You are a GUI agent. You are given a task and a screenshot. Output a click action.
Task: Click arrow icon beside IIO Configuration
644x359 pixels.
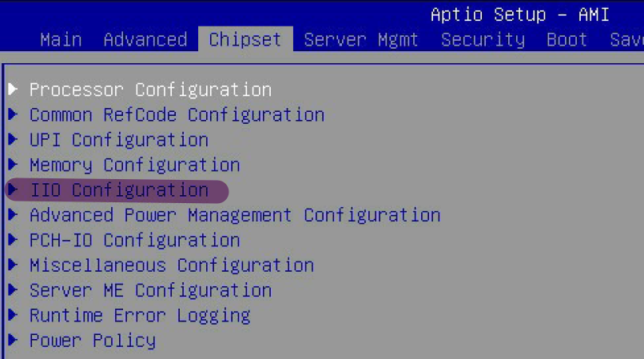[13, 189]
